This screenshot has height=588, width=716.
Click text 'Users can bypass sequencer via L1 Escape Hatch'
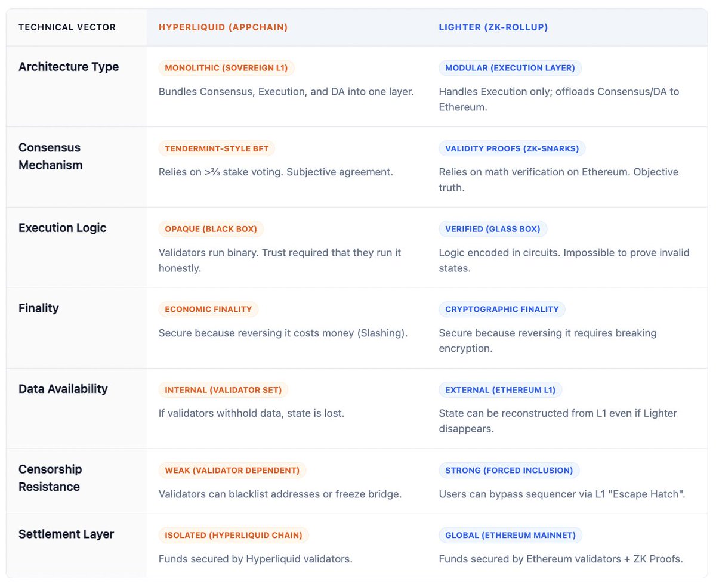click(x=561, y=494)
